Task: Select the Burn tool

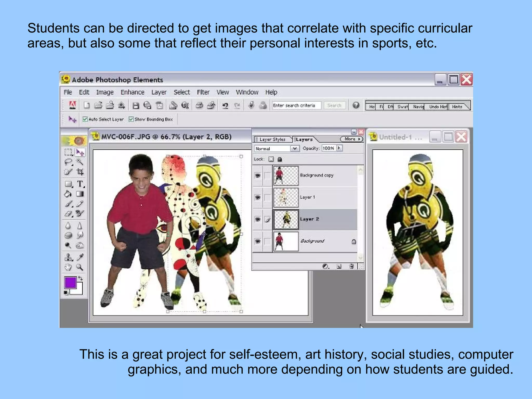Action: point(80,245)
